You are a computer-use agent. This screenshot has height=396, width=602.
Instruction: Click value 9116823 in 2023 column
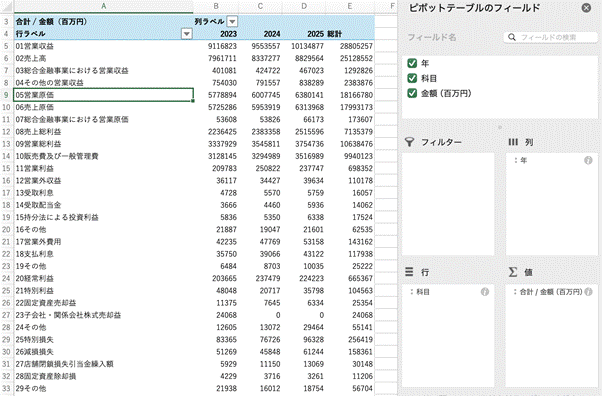(x=216, y=46)
